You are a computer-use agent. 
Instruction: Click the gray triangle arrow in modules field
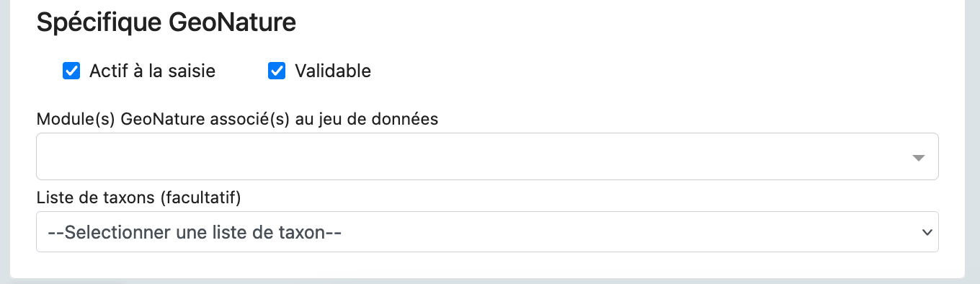point(918,158)
